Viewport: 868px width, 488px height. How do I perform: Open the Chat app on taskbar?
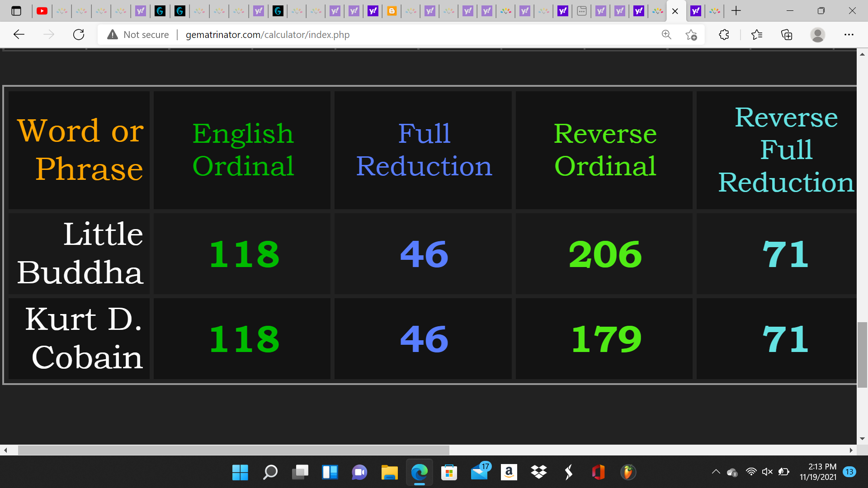pyautogui.click(x=359, y=472)
